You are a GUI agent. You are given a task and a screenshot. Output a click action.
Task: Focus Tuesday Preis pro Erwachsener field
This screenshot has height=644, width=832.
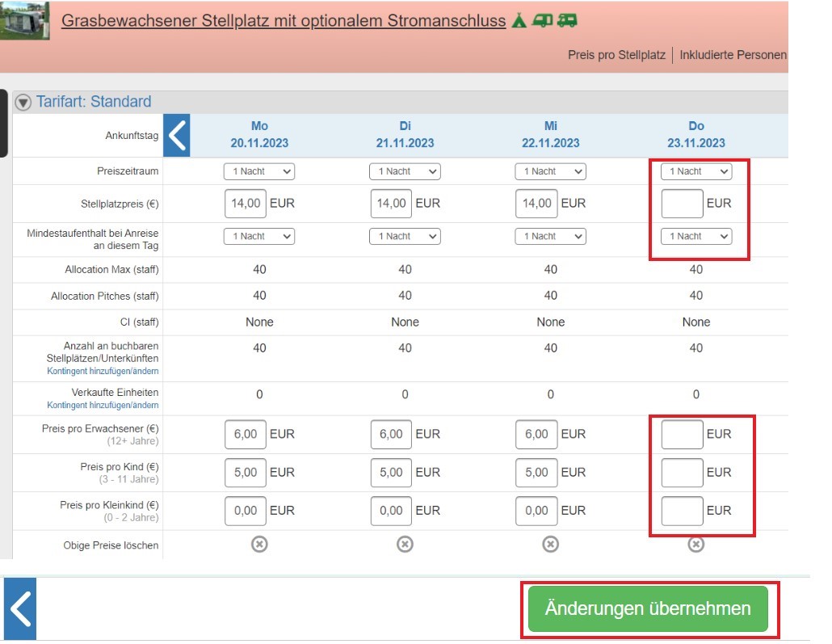(x=391, y=434)
